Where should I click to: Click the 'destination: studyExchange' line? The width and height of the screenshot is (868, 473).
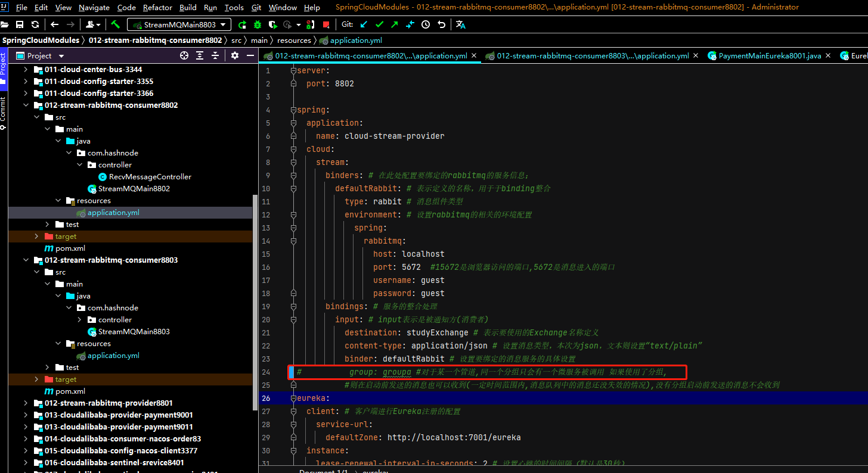pyautogui.click(x=407, y=332)
